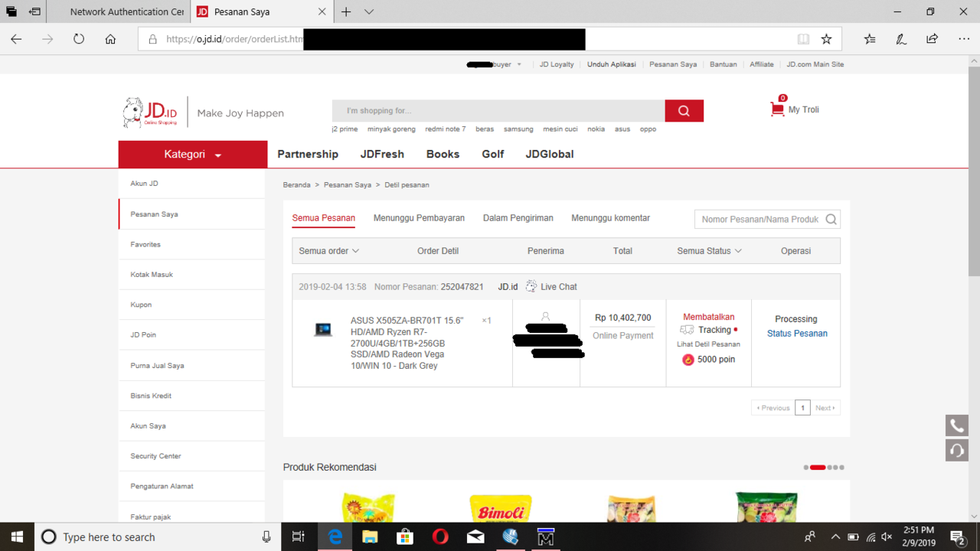Click the Bimoli recommended product thumbnail
Viewport: 980px width, 551px height.
501,508
